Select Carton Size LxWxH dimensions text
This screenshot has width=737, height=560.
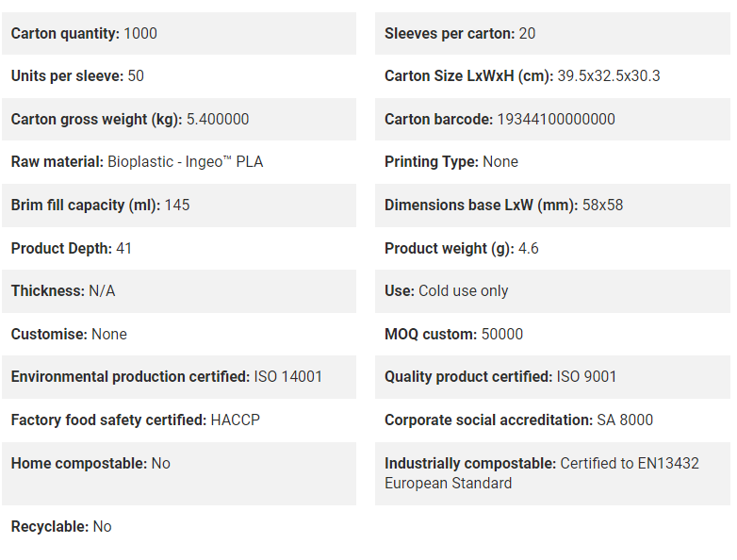(x=608, y=76)
